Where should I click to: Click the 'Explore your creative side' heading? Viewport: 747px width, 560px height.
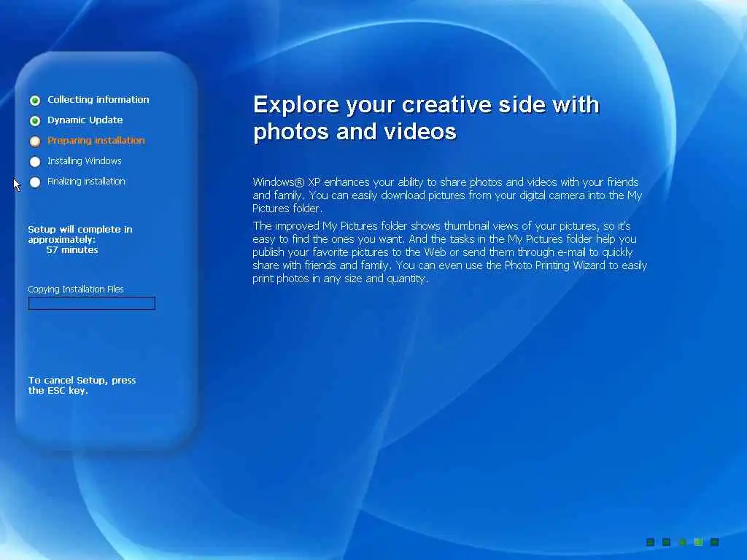[426, 117]
